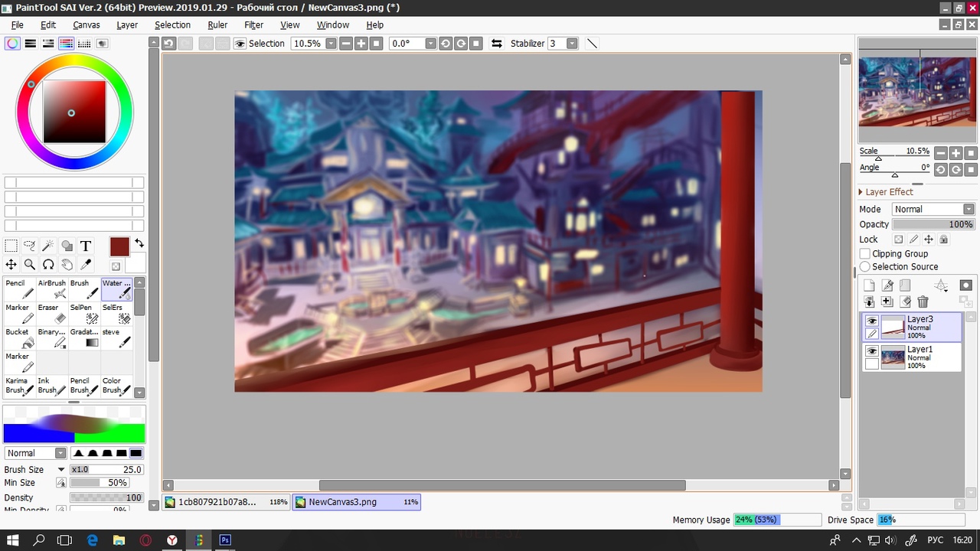Select the Rotate view tool
Viewport: 980px width, 551px height.
tap(48, 265)
